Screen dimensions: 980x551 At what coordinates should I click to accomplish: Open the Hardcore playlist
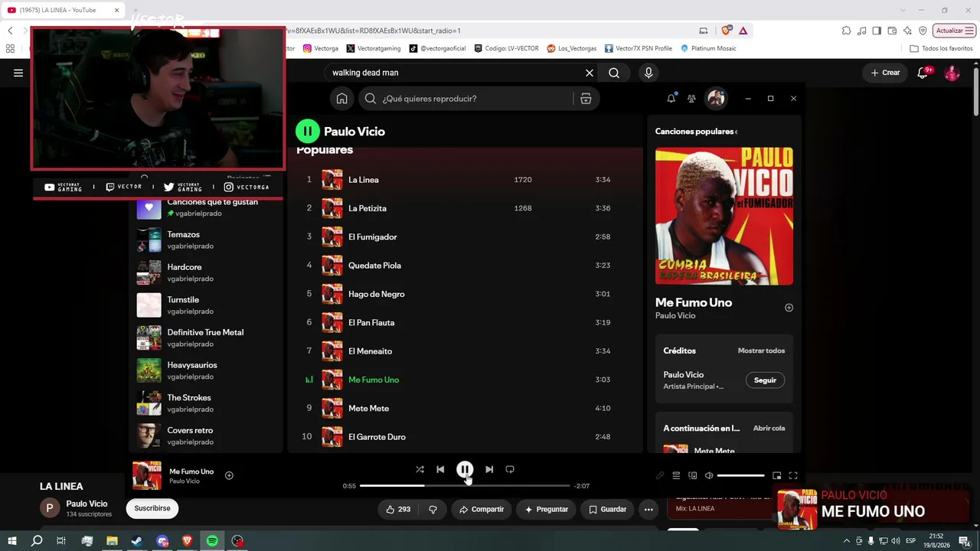[207, 272]
